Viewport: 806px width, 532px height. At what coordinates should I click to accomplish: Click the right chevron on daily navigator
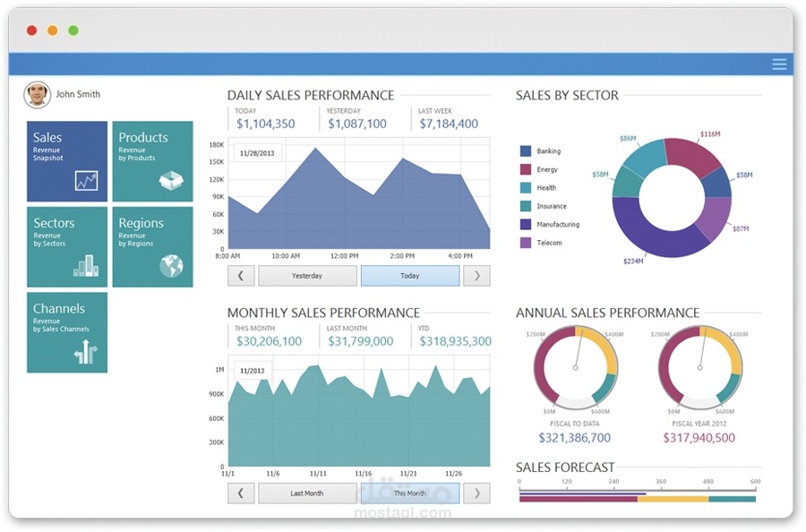click(x=477, y=276)
